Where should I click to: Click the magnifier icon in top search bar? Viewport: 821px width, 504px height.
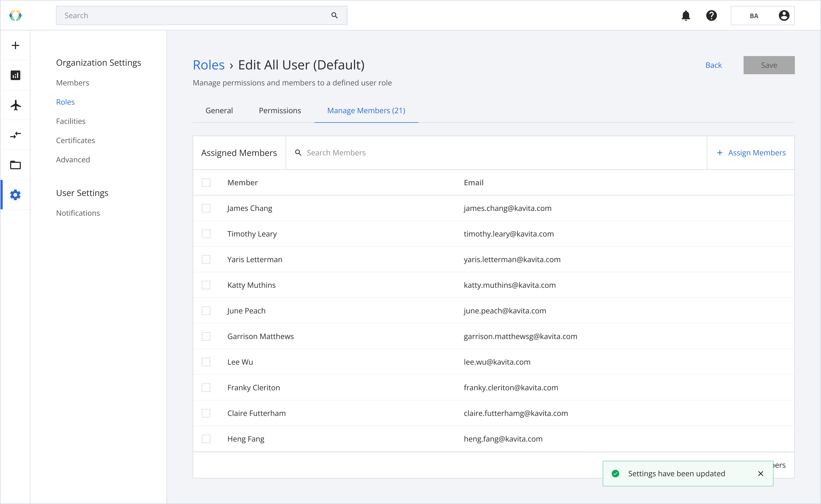tap(334, 15)
